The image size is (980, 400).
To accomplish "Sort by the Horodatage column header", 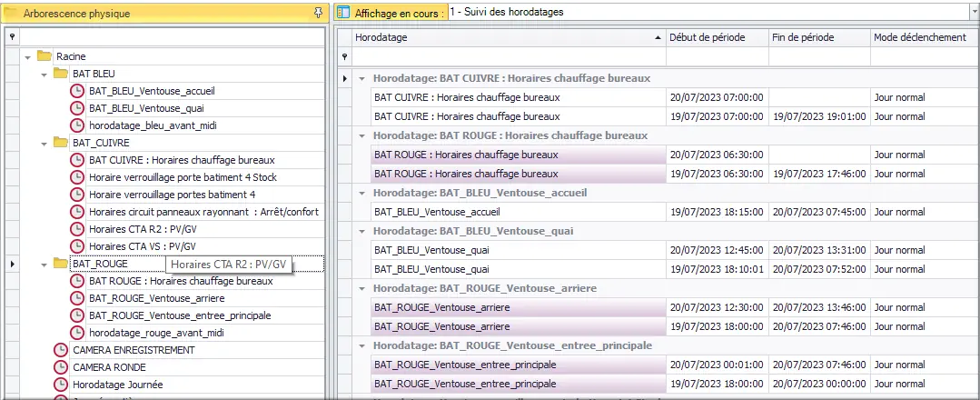I will tap(508, 37).
